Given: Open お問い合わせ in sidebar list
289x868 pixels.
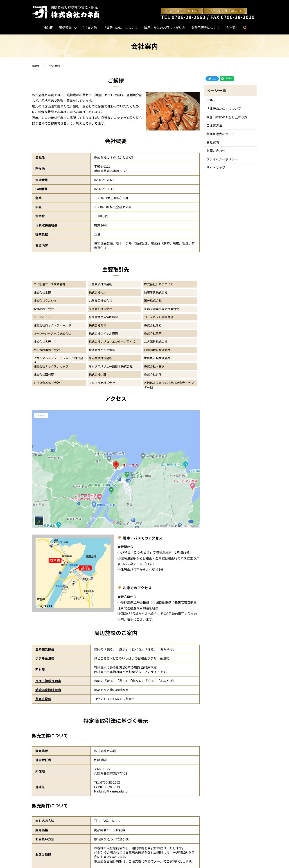Looking at the screenshot, I should point(230,151).
